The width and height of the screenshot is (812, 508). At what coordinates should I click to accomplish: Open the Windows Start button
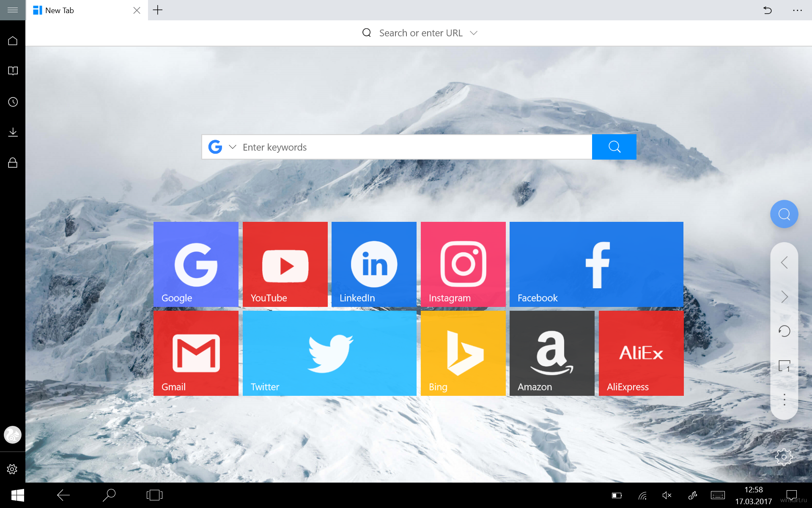[x=17, y=495]
